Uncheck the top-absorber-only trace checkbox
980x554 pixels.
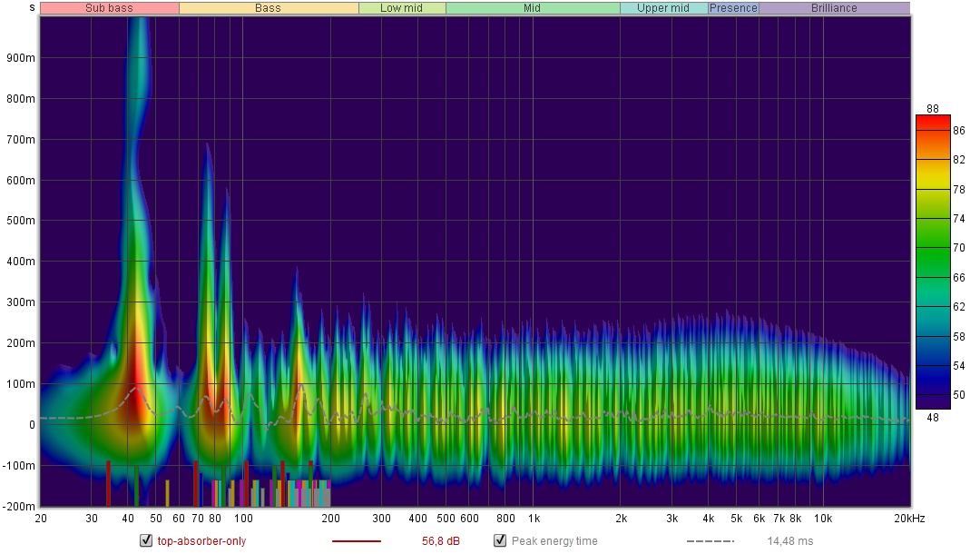(x=146, y=541)
